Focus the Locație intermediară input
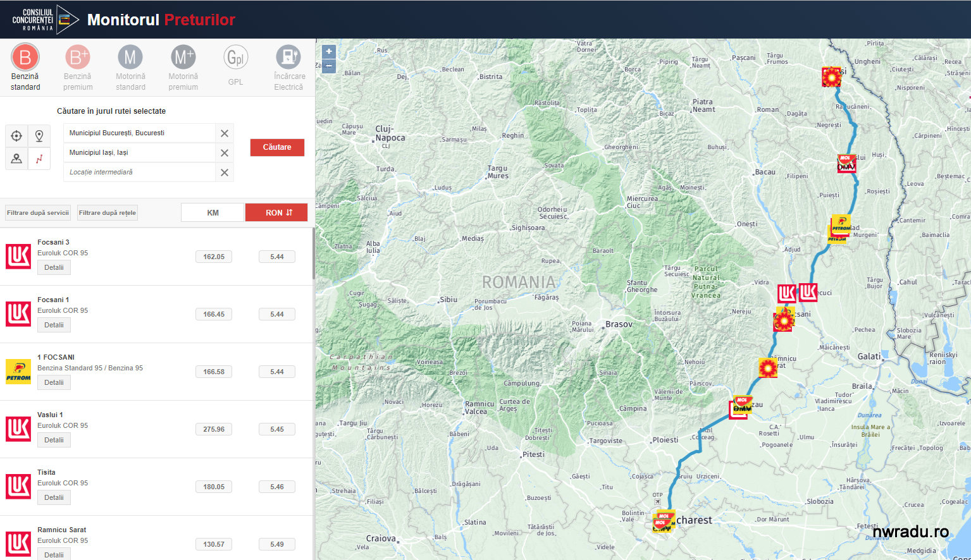971x560 pixels. click(139, 172)
